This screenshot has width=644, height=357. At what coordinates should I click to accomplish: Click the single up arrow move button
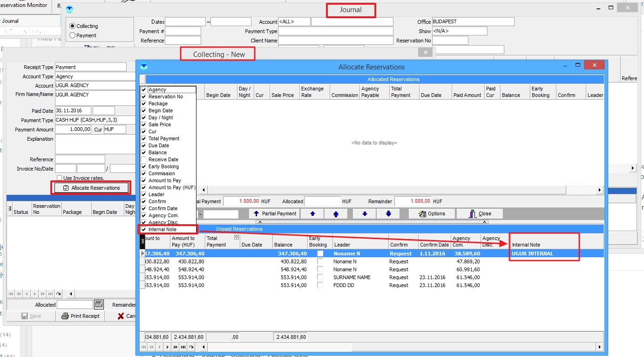pos(312,214)
